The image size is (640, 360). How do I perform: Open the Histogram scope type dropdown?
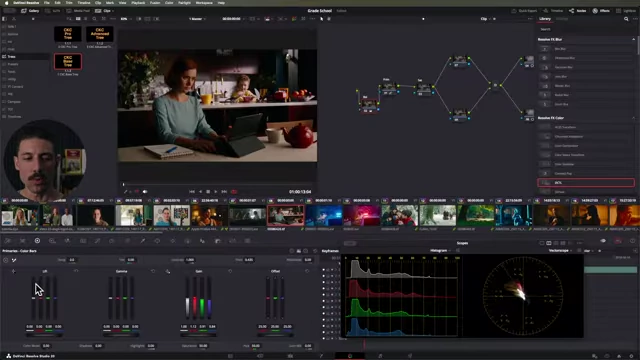[x=440, y=251]
